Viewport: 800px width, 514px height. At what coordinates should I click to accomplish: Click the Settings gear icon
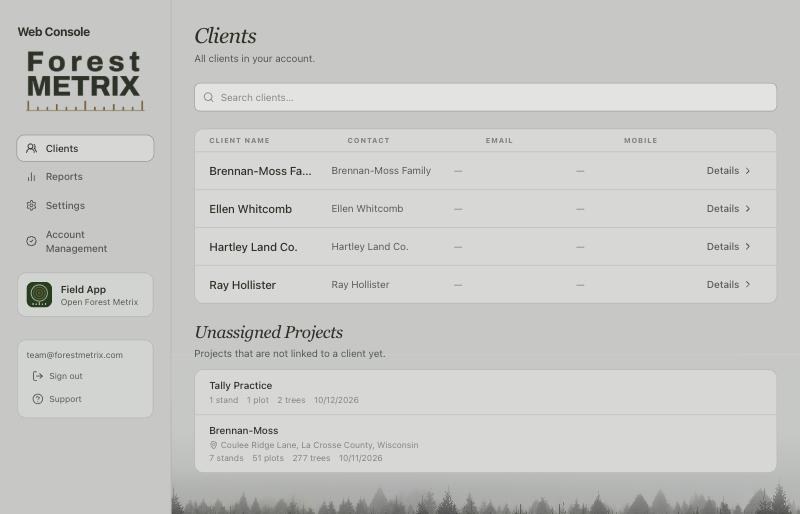pos(32,205)
